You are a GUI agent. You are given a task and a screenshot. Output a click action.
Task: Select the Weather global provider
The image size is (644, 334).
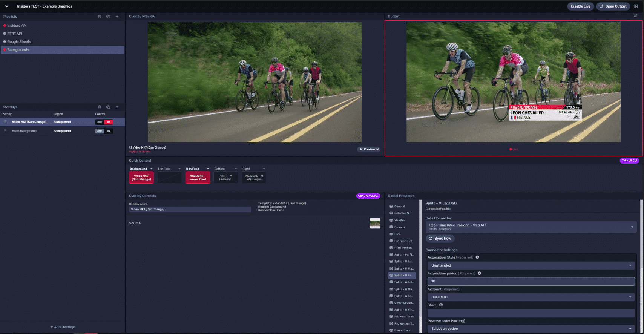400,220
